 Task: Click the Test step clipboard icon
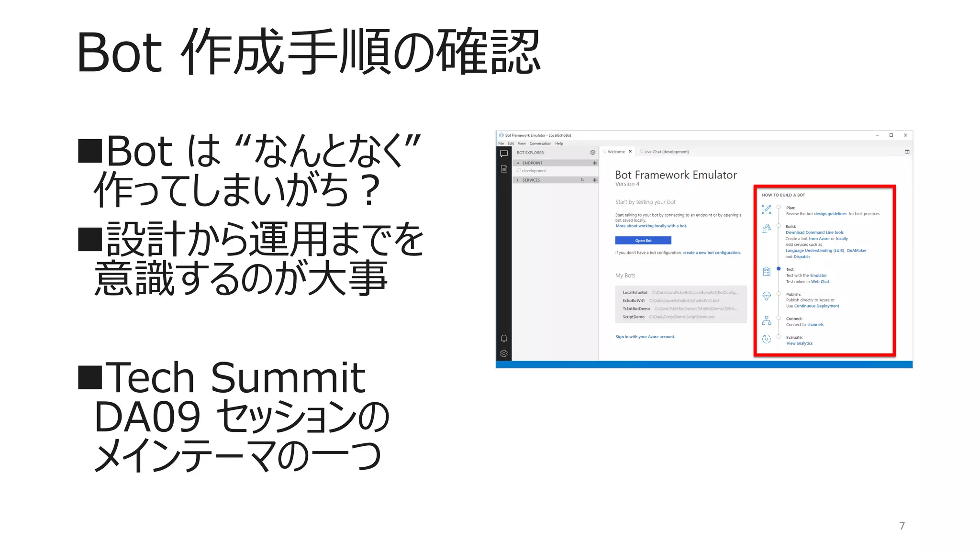(x=767, y=271)
